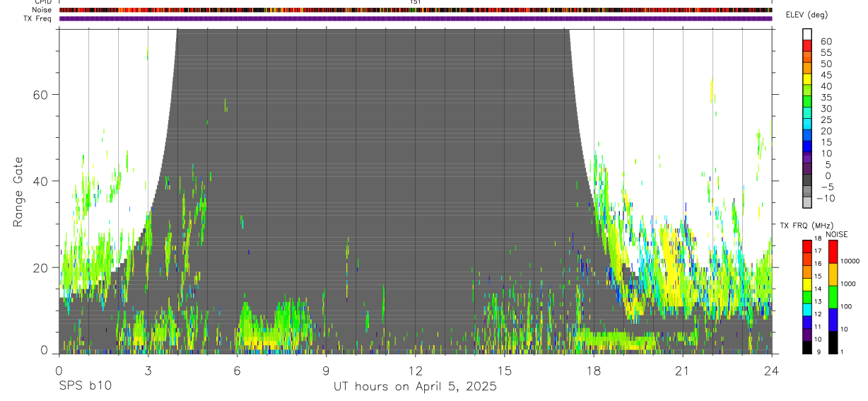Click the yellow 45 degree elevation swatch
This screenshot has height=401, width=868.
[x=807, y=80]
